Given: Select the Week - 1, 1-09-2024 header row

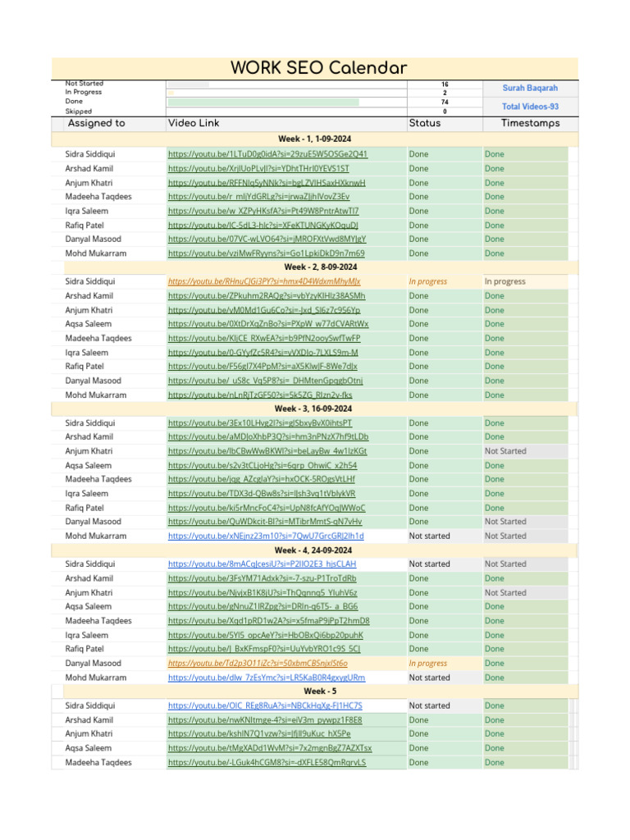Looking at the screenshot, I should click(x=314, y=139).
